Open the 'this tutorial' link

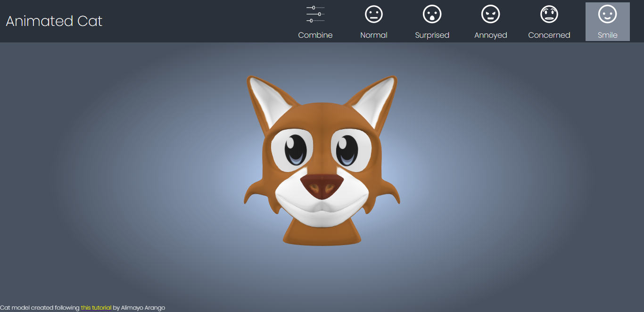96,308
